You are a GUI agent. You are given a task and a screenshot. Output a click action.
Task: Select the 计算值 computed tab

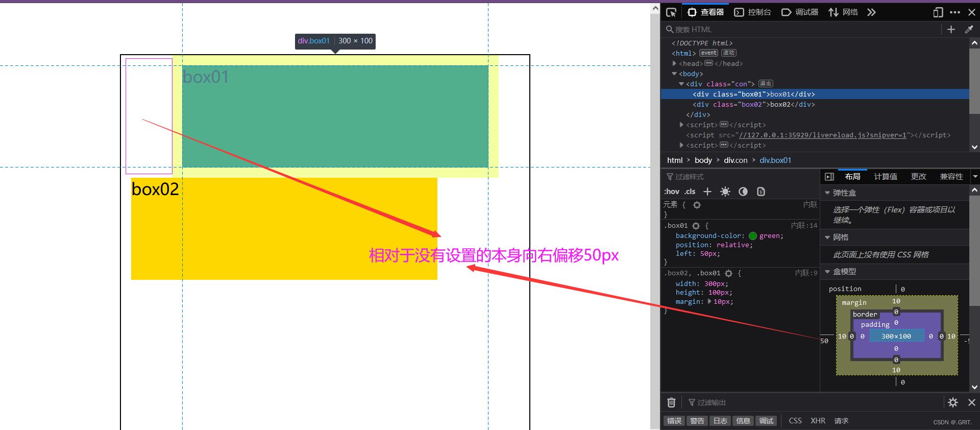pos(886,177)
